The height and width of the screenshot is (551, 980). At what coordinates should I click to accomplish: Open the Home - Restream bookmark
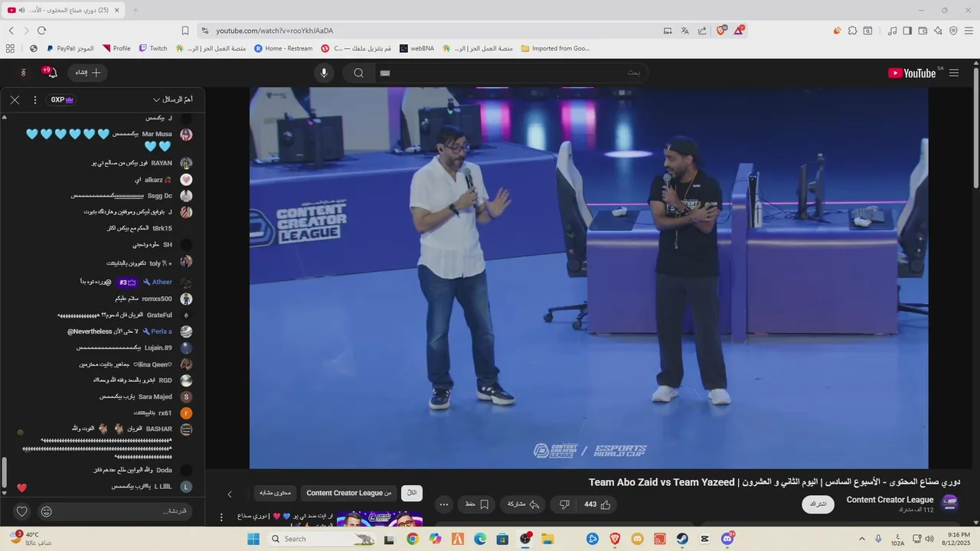pos(283,48)
